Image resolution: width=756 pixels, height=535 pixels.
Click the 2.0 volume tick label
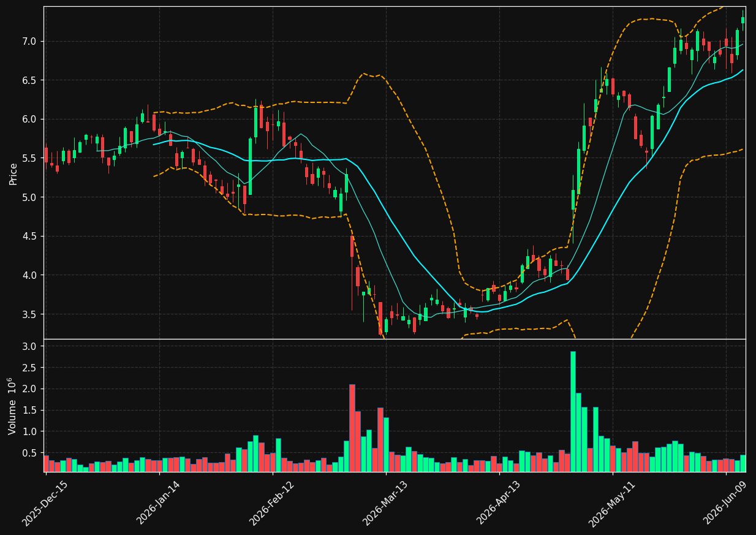click(31, 389)
